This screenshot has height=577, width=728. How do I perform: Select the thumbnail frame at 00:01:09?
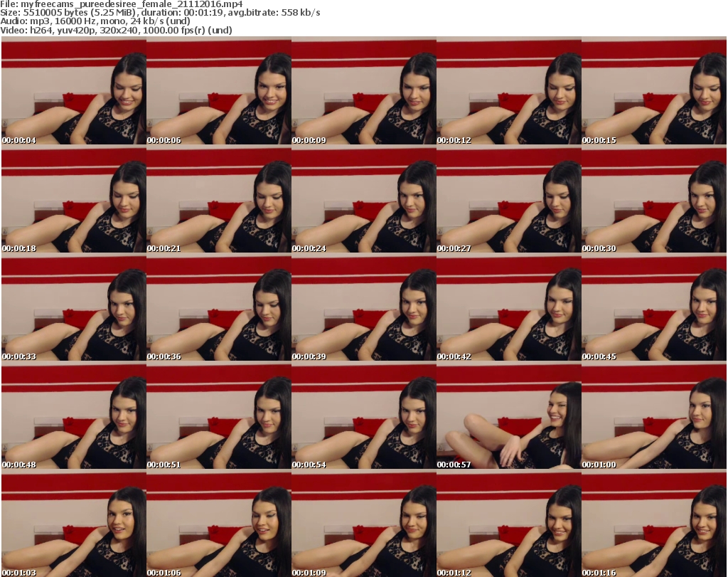click(363, 523)
